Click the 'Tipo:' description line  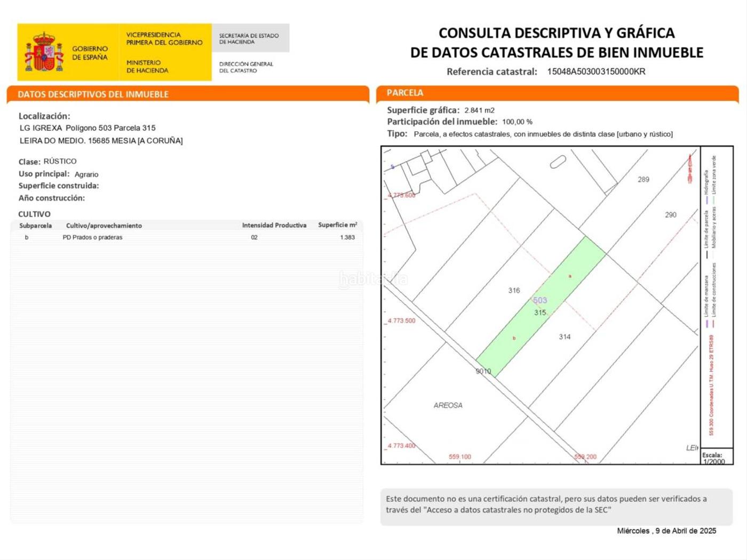pyautogui.click(x=530, y=134)
